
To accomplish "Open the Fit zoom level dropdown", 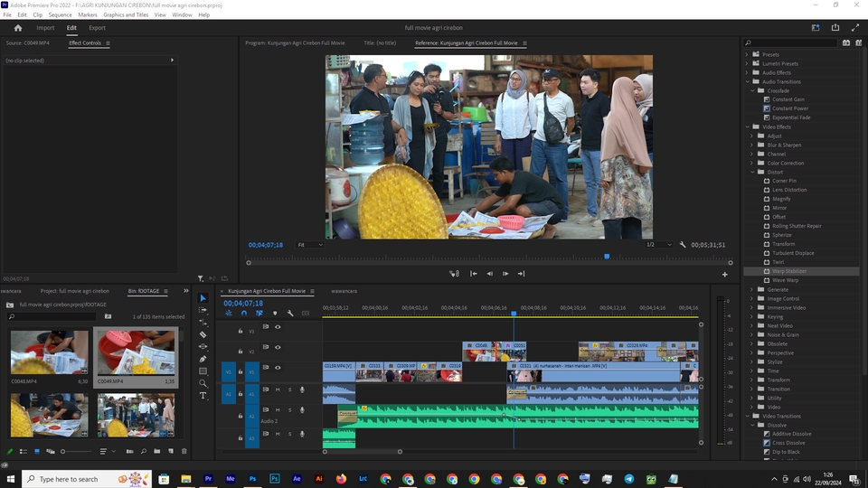I will (310, 245).
